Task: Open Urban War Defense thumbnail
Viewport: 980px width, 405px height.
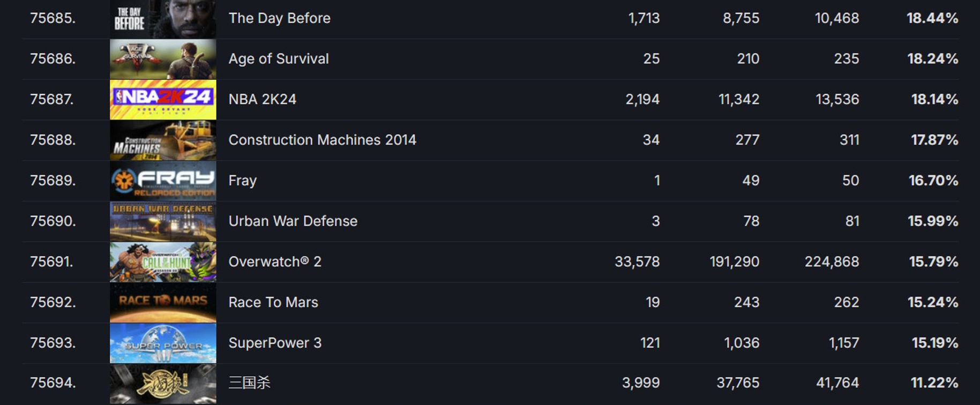Action: (163, 221)
